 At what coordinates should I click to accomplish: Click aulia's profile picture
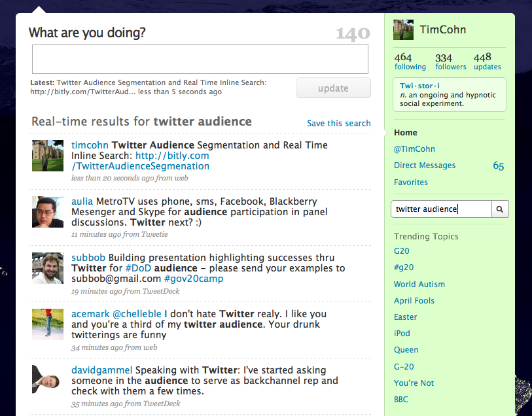[48, 212]
